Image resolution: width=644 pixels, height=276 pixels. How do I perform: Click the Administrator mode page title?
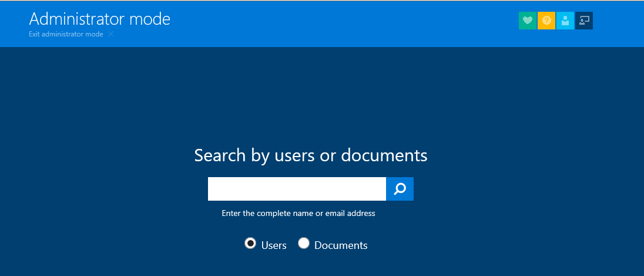point(99,19)
